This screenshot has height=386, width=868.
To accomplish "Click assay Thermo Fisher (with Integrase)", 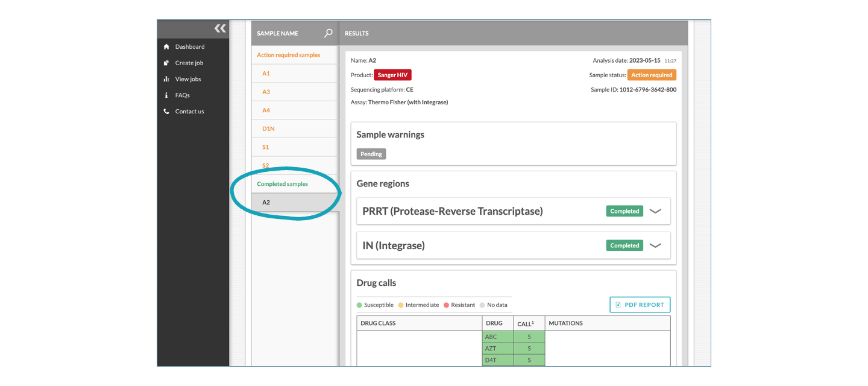I will 408,103.
